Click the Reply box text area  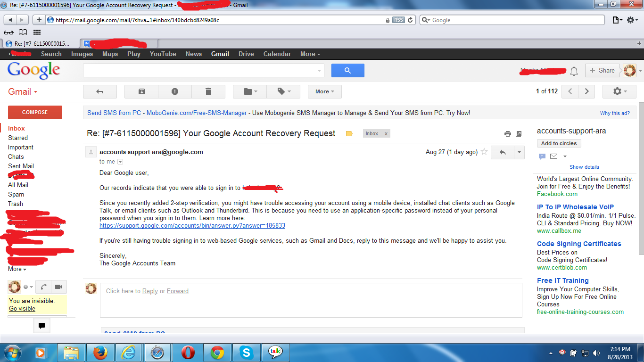(311, 300)
